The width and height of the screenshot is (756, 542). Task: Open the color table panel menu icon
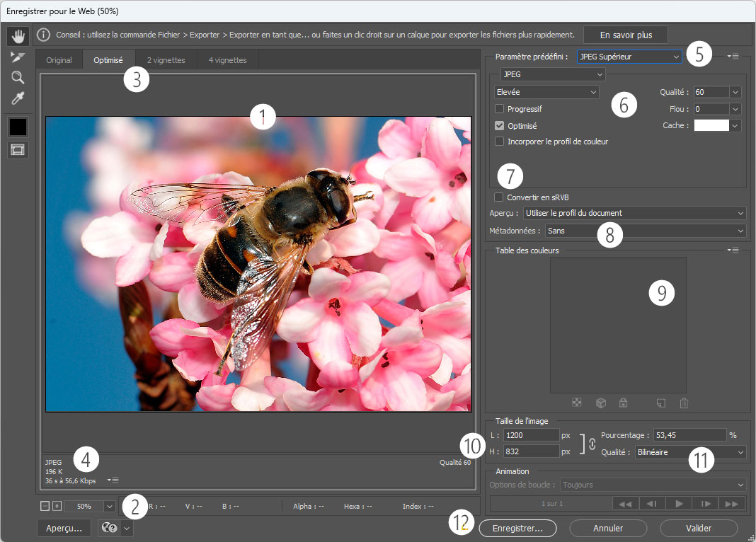(733, 250)
